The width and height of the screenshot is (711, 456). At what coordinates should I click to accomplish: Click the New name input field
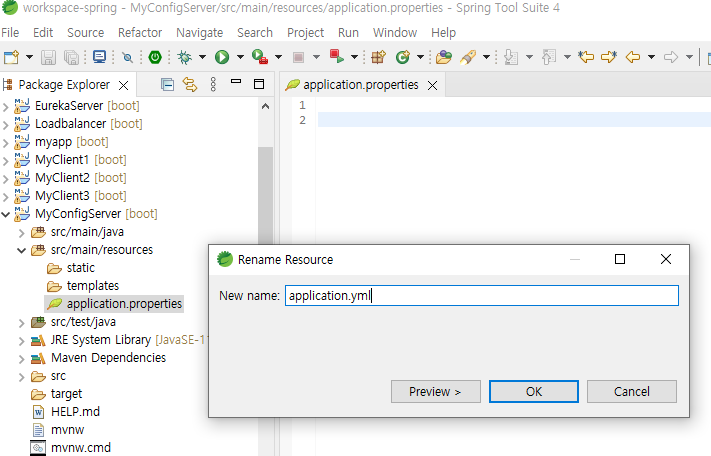(x=482, y=296)
